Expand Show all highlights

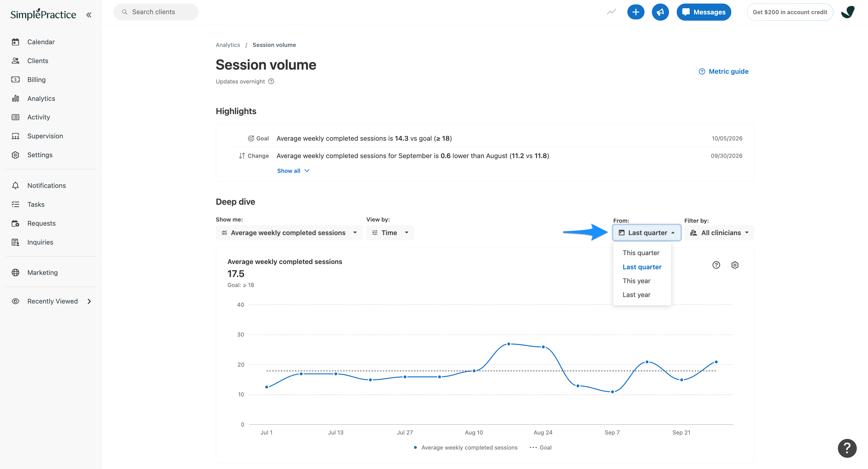(x=293, y=171)
